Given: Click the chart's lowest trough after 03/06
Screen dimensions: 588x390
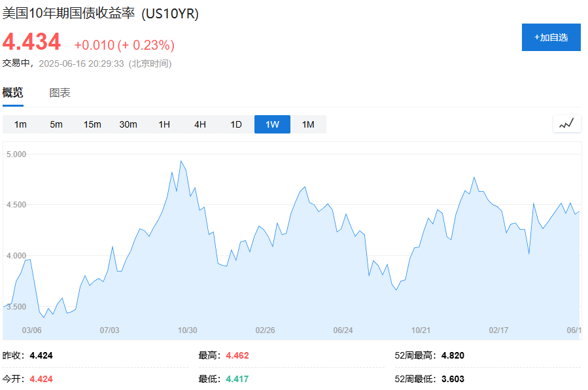Looking at the screenshot, I should coord(44,317).
